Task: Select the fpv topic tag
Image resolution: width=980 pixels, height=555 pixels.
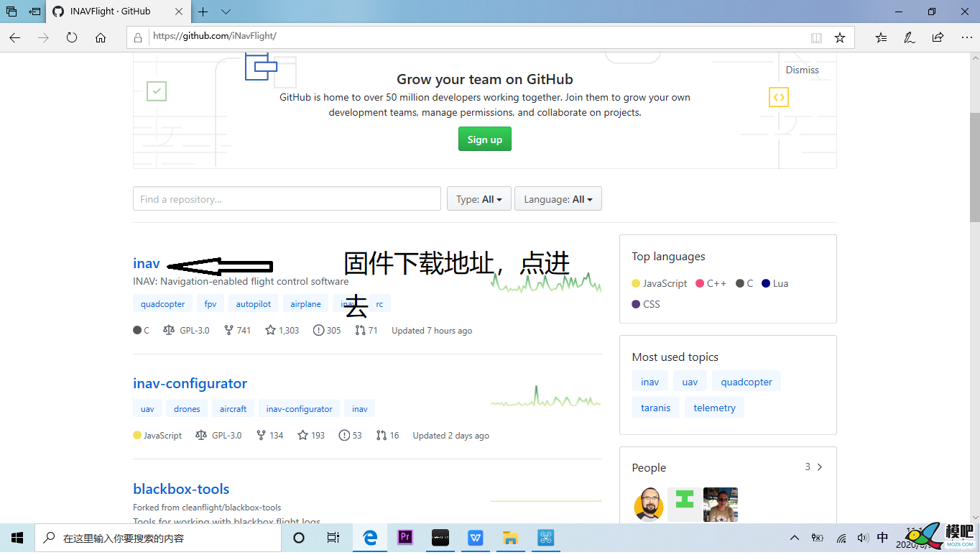Action: [x=211, y=304]
